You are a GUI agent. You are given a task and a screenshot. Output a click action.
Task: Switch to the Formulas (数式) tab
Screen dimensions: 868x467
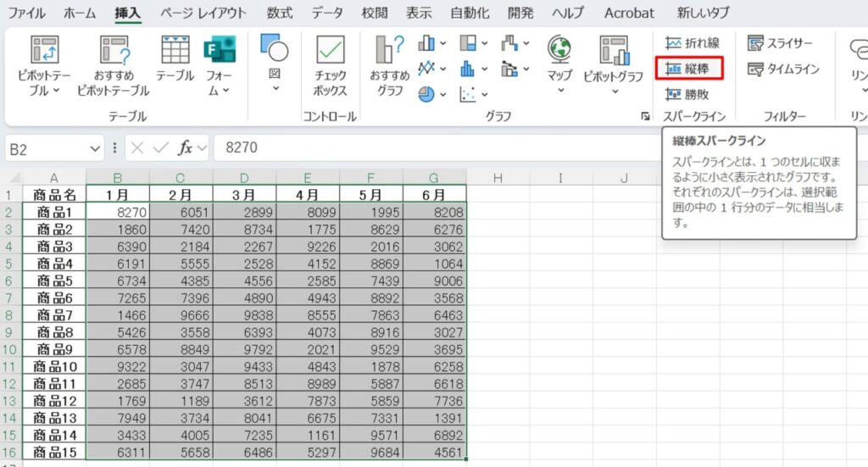tap(280, 13)
